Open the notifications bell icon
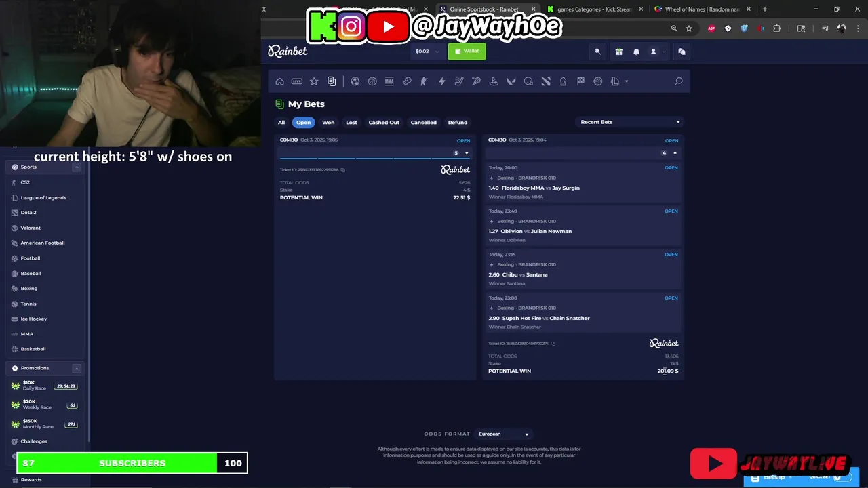 tap(636, 52)
